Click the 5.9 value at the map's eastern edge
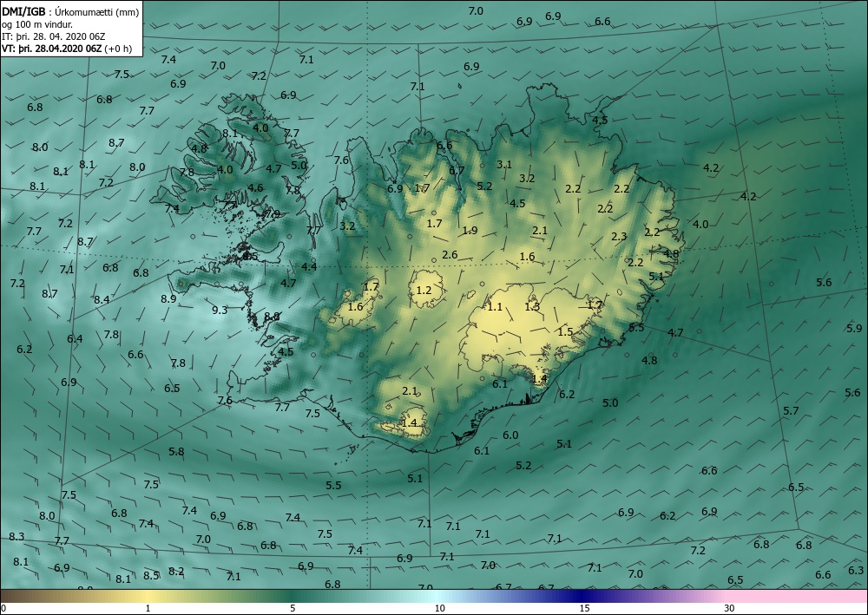The width and height of the screenshot is (868, 615). click(854, 328)
